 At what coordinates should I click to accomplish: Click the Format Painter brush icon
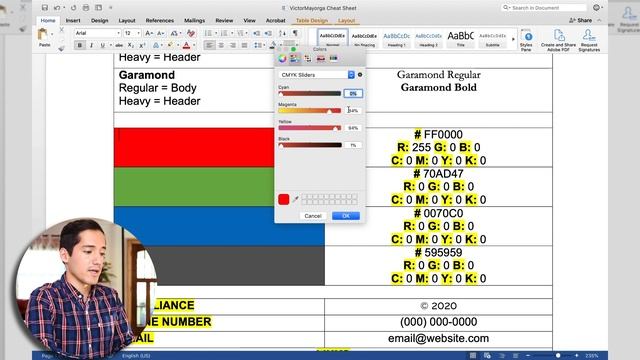pyautogui.click(x=62, y=48)
